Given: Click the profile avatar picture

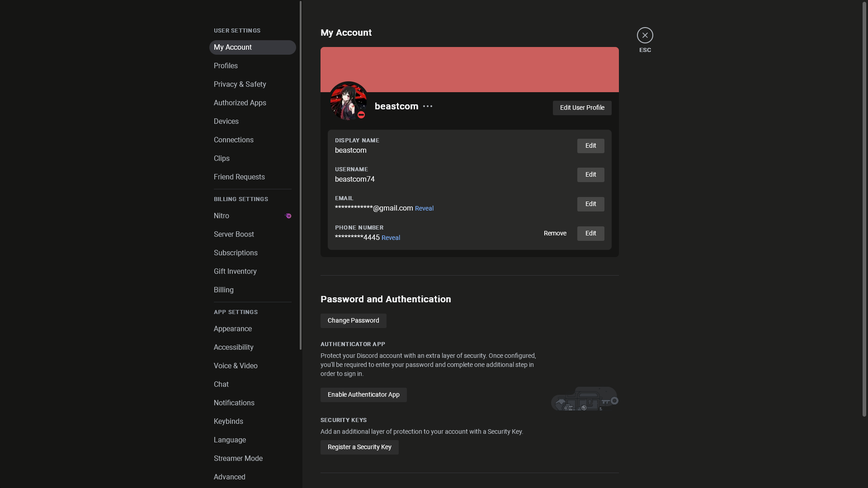Looking at the screenshot, I should click(346, 99).
